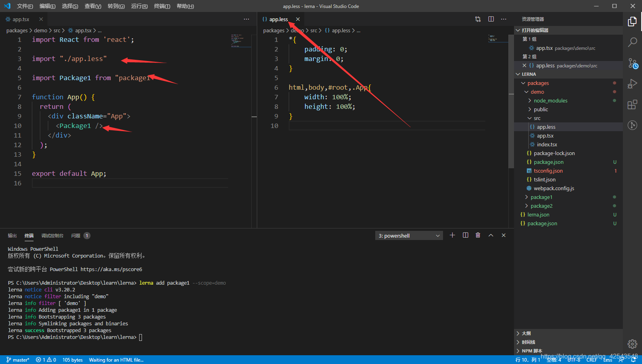Click the app.less editor vertical scrollbar

511,101
